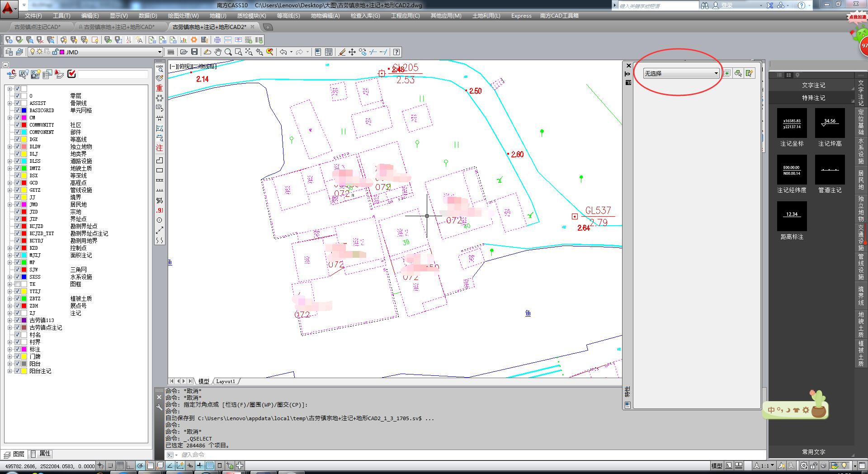
Task: Toggle the JMD layer checkbox
Action: coord(18,204)
